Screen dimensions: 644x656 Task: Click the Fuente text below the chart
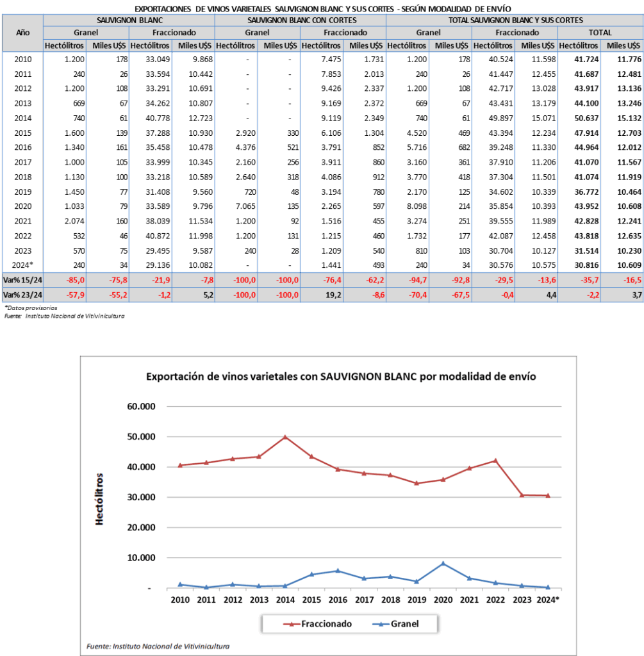pos(158,646)
